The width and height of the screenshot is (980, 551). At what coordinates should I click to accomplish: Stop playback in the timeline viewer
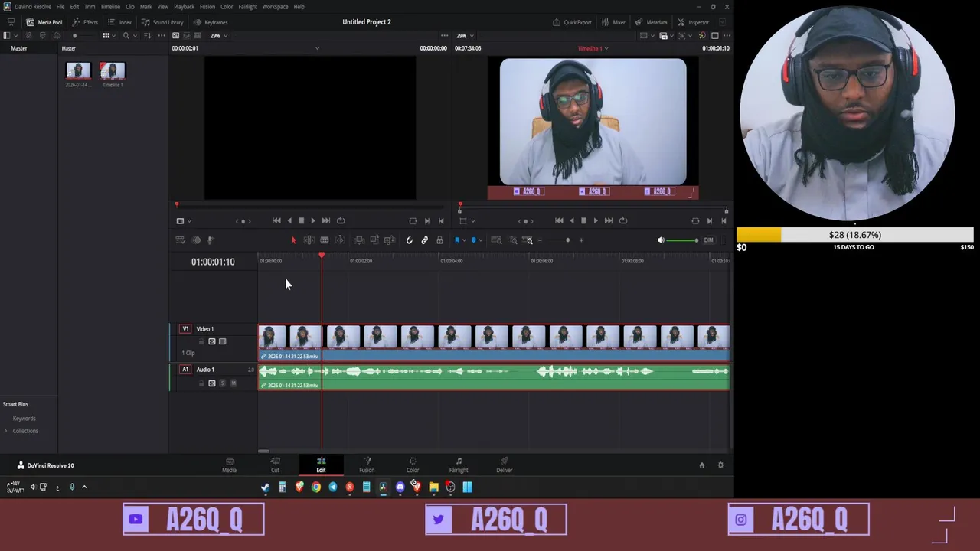[583, 220]
